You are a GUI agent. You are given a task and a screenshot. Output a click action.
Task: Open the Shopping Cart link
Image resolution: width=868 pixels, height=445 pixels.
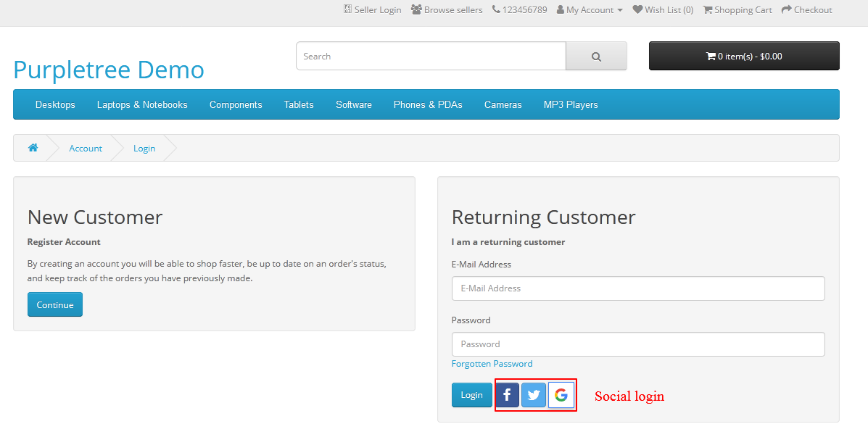737,10
